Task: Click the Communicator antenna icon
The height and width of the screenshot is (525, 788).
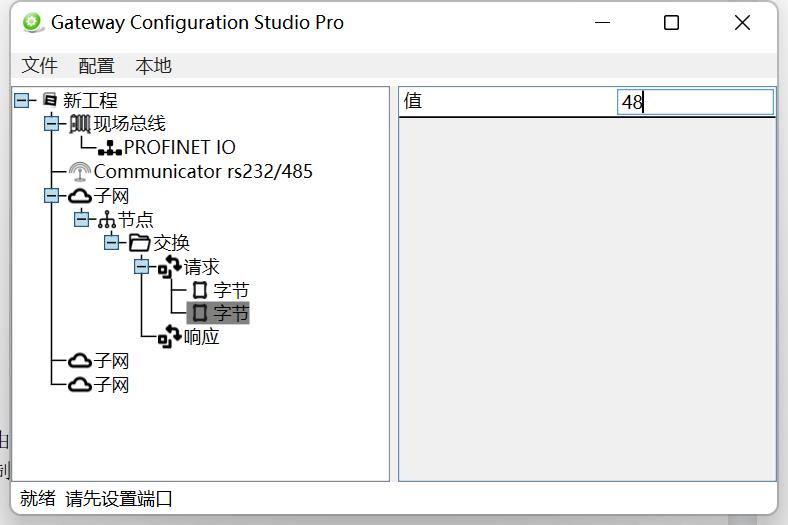Action: [x=80, y=171]
